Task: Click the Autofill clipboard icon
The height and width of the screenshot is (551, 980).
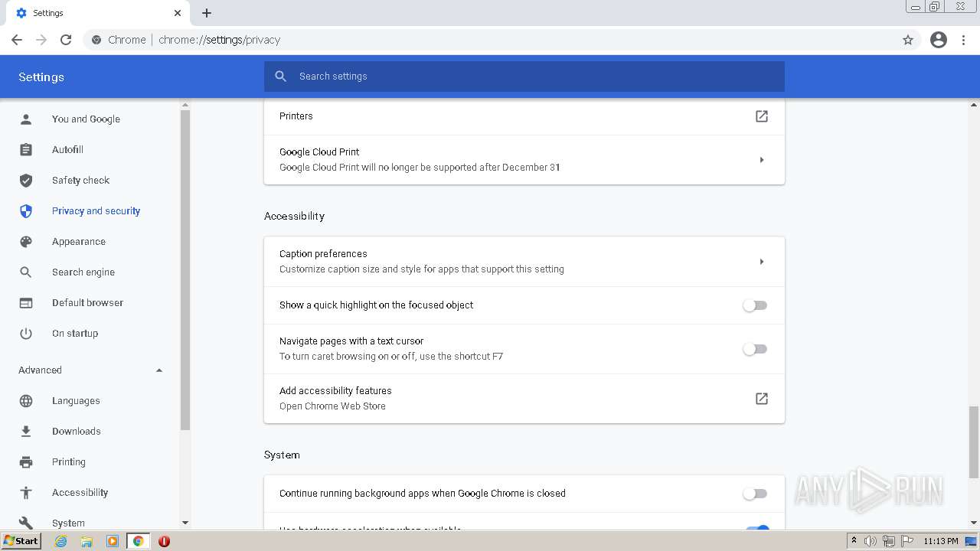Action: [26, 149]
